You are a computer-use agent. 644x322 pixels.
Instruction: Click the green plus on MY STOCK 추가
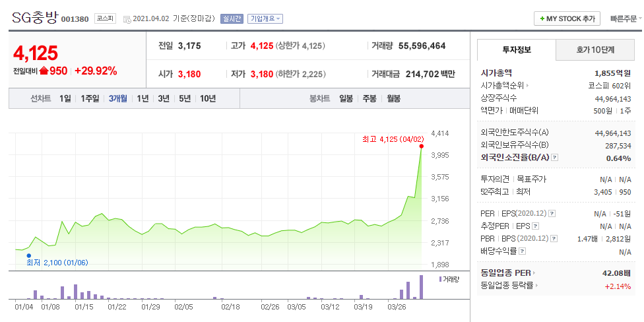(542, 19)
